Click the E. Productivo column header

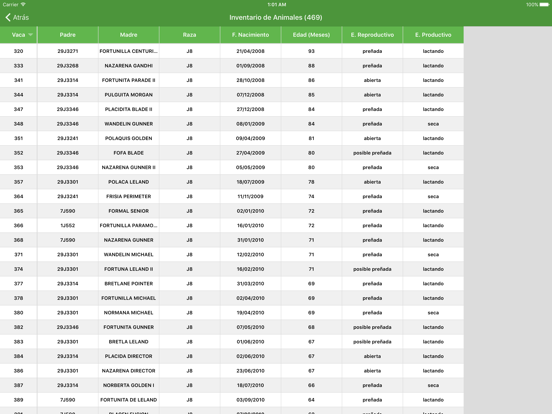coord(433,34)
